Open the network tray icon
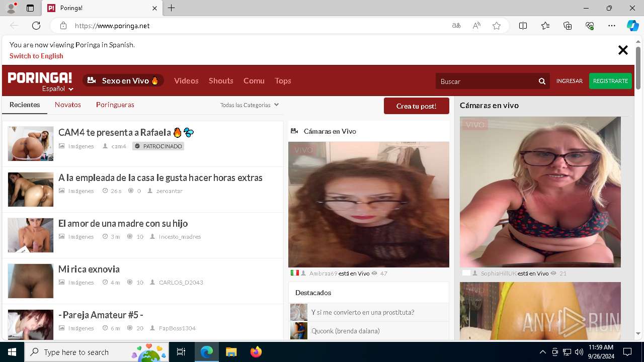The image size is (644, 362). [567, 352]
